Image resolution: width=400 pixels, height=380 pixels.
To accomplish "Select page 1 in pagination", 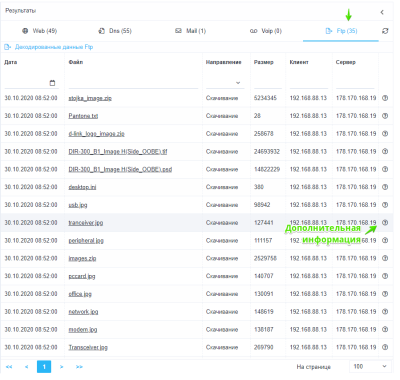I will pyautogui.click(x=44, y=367).
